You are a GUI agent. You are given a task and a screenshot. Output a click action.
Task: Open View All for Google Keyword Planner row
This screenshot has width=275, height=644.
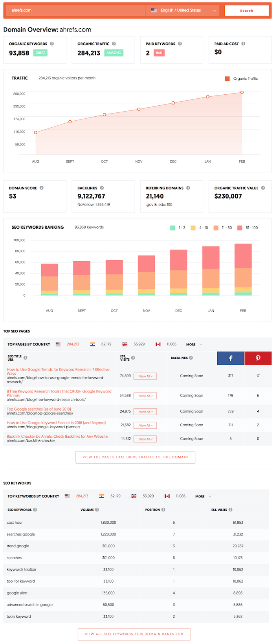(x=145, y=425)
